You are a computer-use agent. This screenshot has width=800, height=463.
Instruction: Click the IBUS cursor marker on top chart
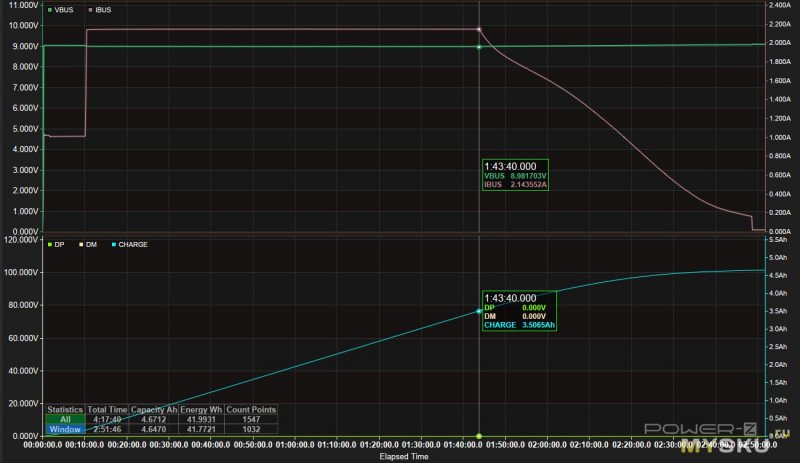tap(480, 30)
